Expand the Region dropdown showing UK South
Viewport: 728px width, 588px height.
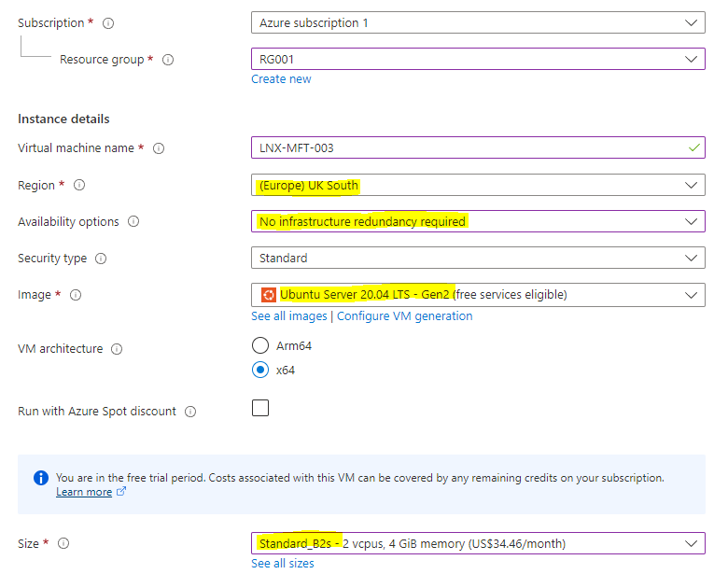[478, 185]
